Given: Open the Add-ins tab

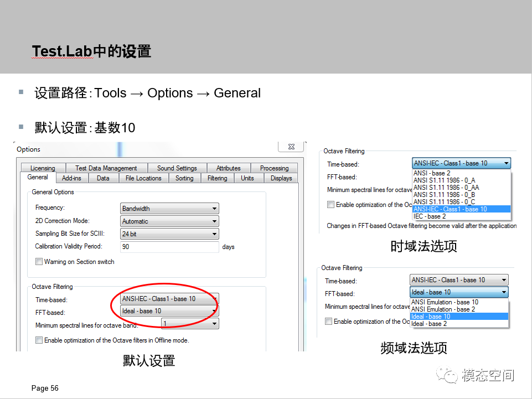Looking at the screenshot, I should click(x=71, y=178).
